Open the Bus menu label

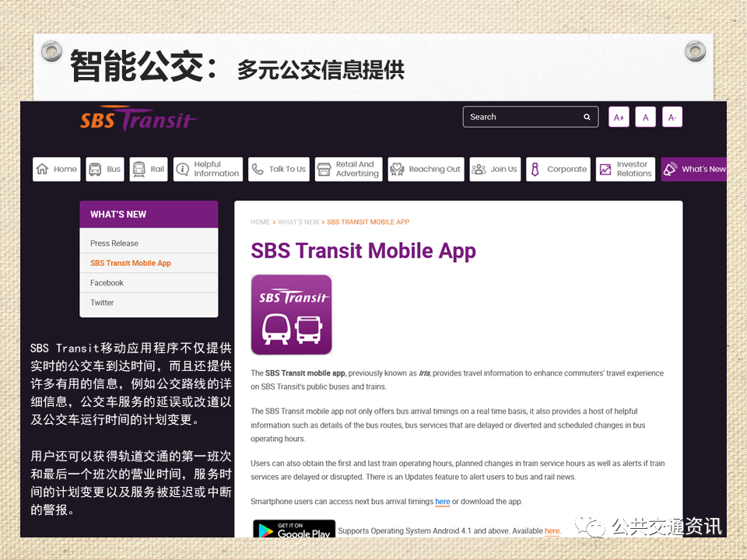tap(114, 169)
